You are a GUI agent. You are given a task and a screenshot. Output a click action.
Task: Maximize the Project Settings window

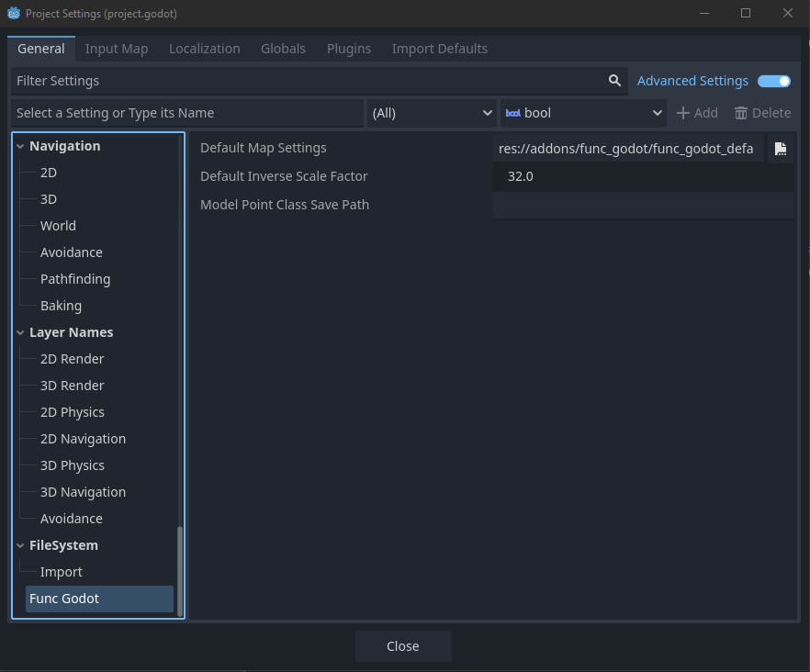(x=746, y=14)
